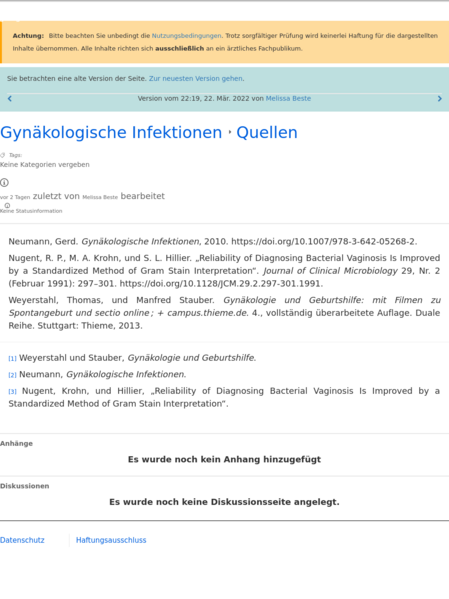This screenshot has height=599, width=449.
Task: Click 'Es wurde noch keine Diskussionsseite angelegt.'
Action: pos(224,502)
